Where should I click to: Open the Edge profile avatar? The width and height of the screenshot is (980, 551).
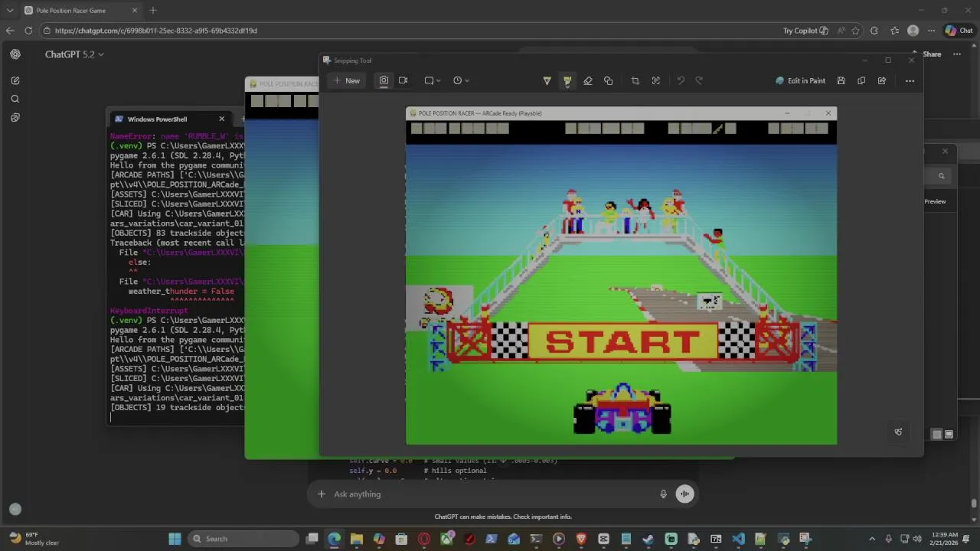(913, 31)
